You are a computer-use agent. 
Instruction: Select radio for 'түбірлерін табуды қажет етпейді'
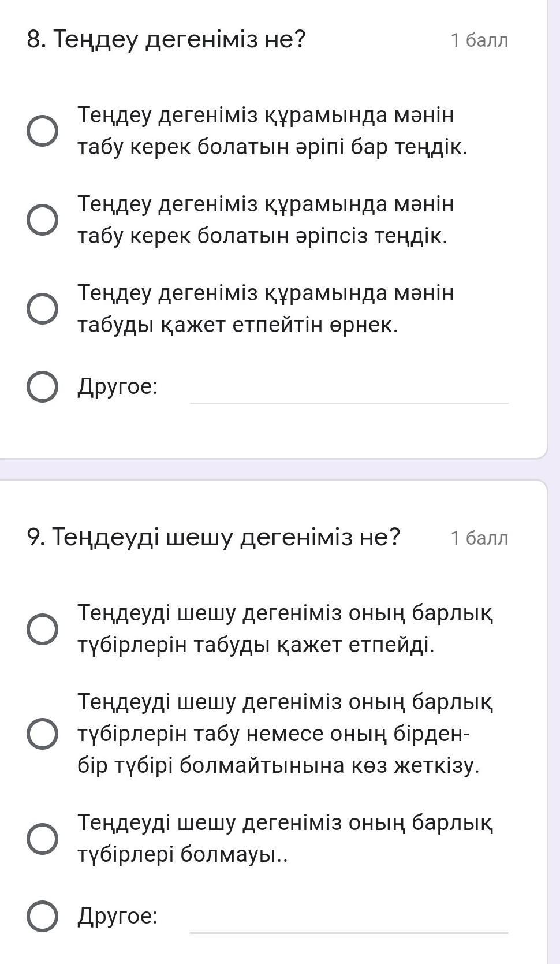tap(42, 629)
